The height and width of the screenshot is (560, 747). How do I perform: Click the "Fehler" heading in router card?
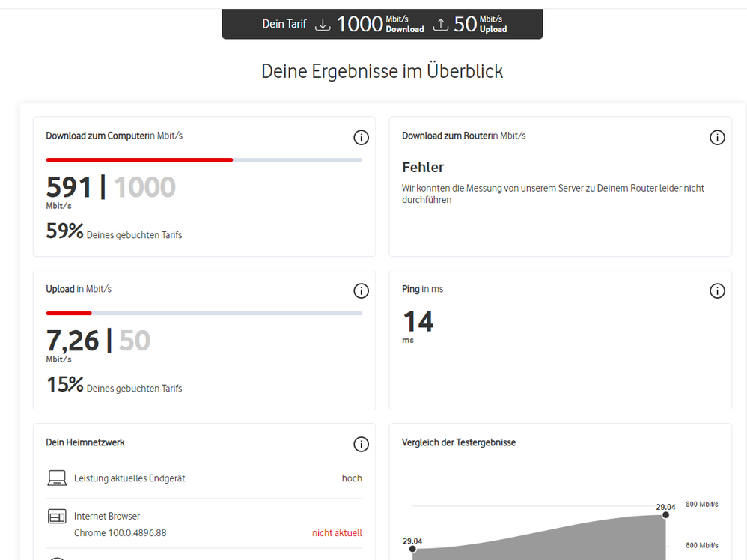click(423, 167)
